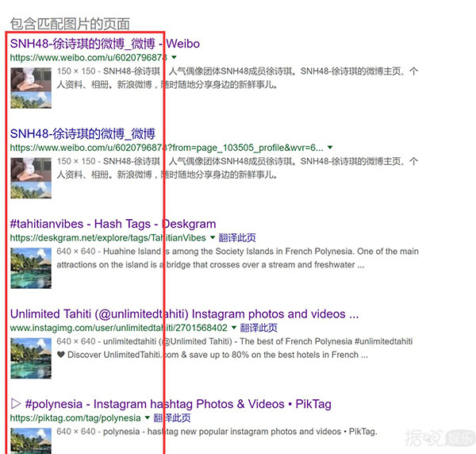Expand dropdown arrow beside the instagimg.com URL
Viewport: 476px width, 454px height.
[234, 328]
